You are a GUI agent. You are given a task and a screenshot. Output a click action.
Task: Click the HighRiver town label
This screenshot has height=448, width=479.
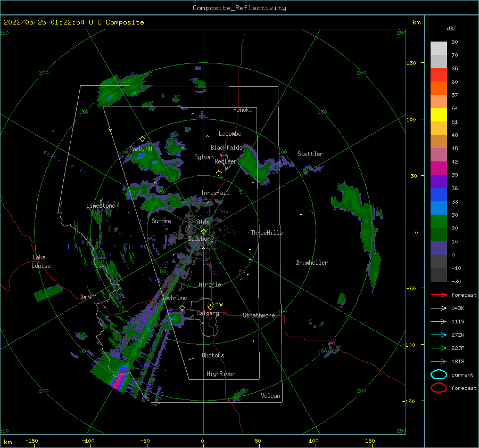pyautogui.click(x=221, y=374)
